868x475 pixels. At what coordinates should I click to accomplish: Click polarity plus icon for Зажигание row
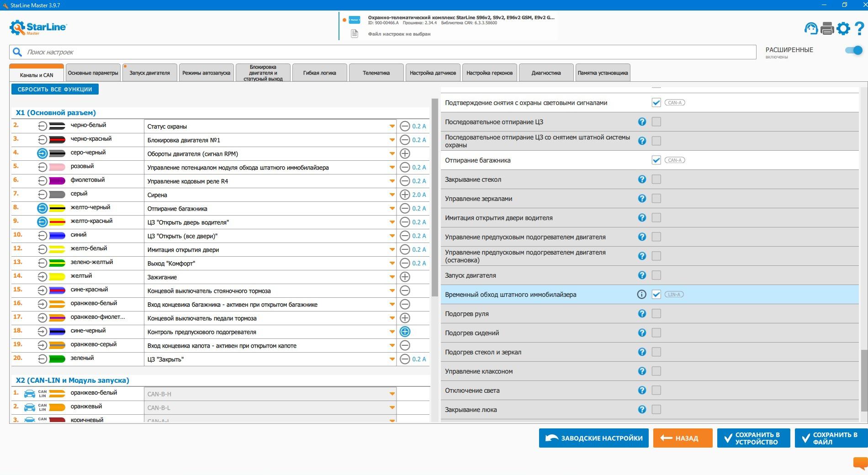(405, 277)
